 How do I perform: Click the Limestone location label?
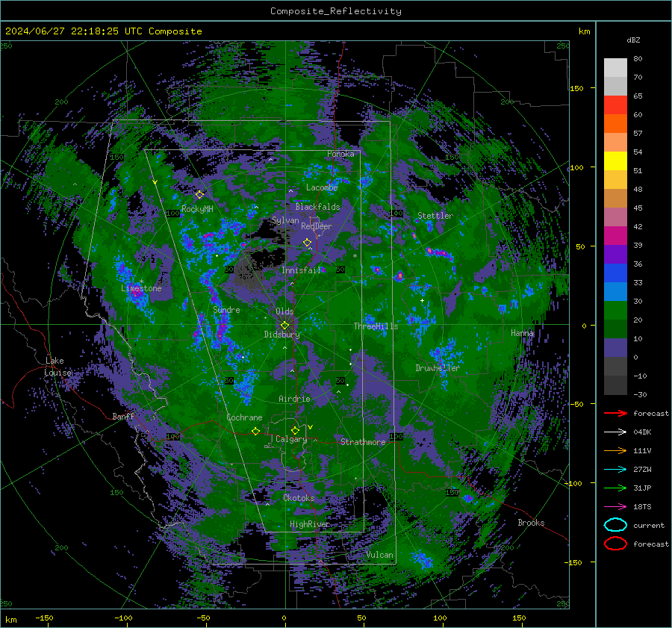click(x=141, y=288)
